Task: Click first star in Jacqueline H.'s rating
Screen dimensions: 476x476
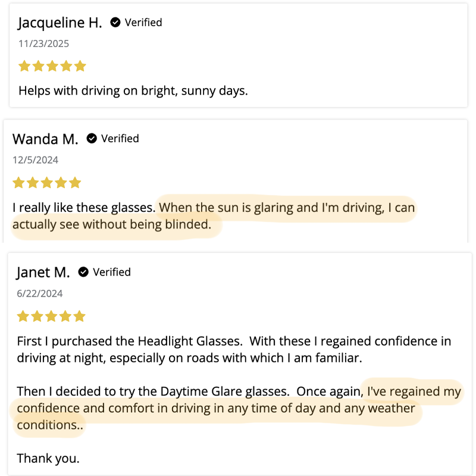Action: (24, 66)
